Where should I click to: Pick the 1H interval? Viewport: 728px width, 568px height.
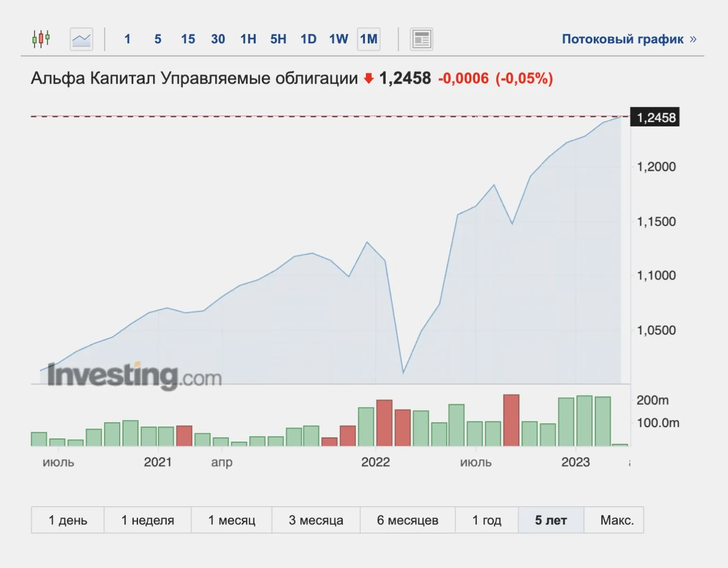coord(248,39)
